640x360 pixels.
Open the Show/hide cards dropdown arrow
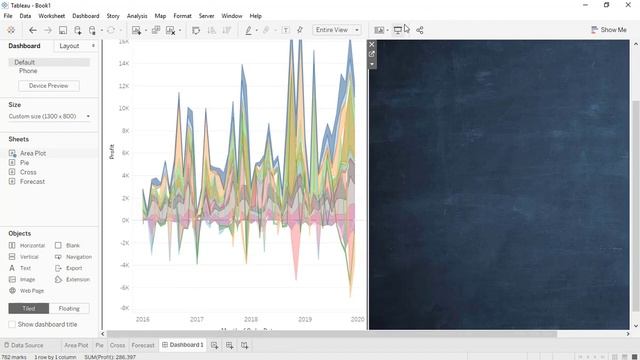tap(387, 30)
